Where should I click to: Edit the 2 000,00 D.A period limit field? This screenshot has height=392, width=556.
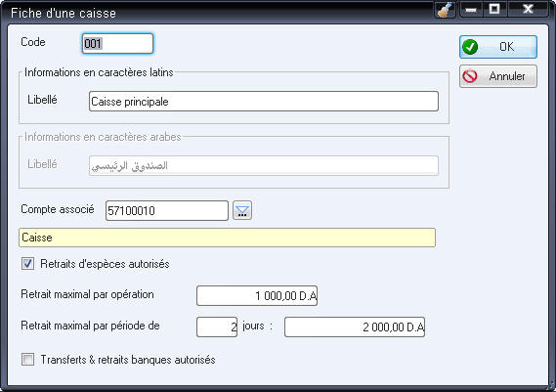pos(355,327)
